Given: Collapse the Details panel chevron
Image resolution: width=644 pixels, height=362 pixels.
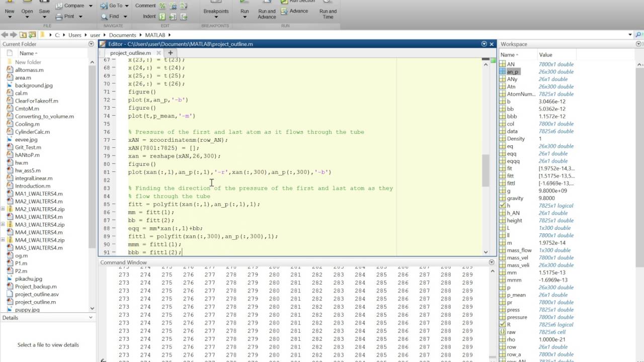Looking at the screenshot, I should pos(91,318).
